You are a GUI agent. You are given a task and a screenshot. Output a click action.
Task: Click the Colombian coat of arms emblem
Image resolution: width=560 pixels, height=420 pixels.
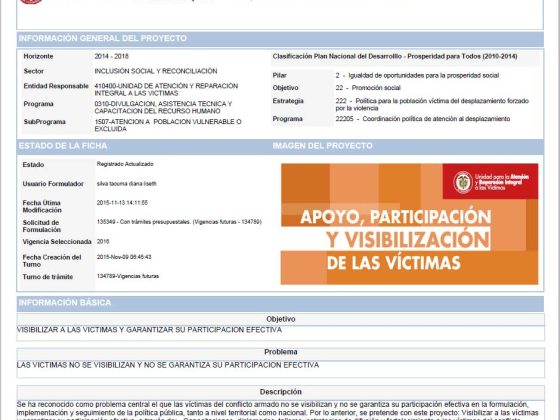click(x=462, y=182)
